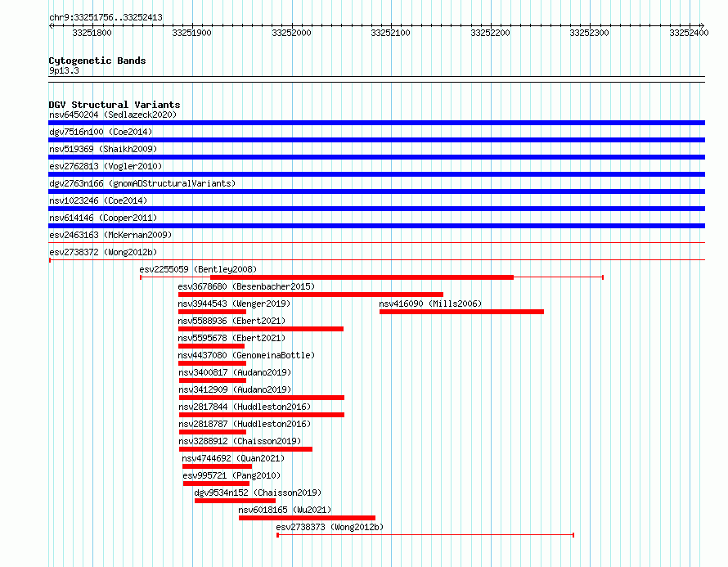Select the nsv614146 (Cooper2011) label
This screenshot has width=728, height=567.
coord(103,218)
